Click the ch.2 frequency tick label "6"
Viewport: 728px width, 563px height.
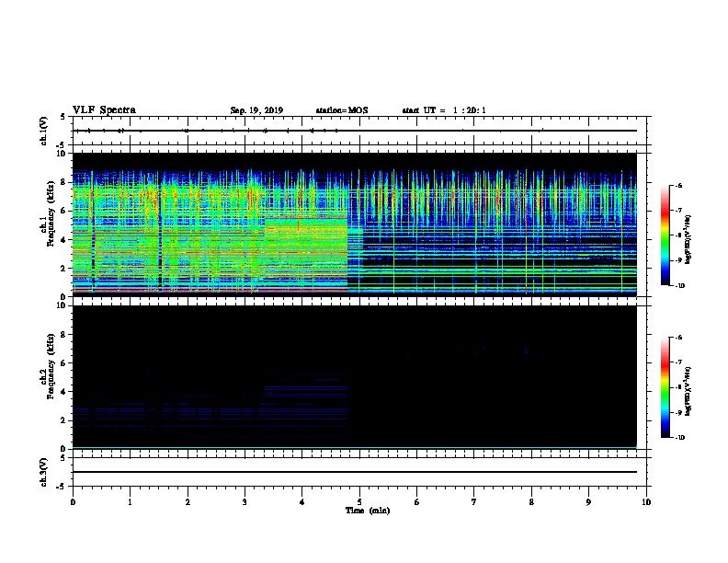(64, 363)
